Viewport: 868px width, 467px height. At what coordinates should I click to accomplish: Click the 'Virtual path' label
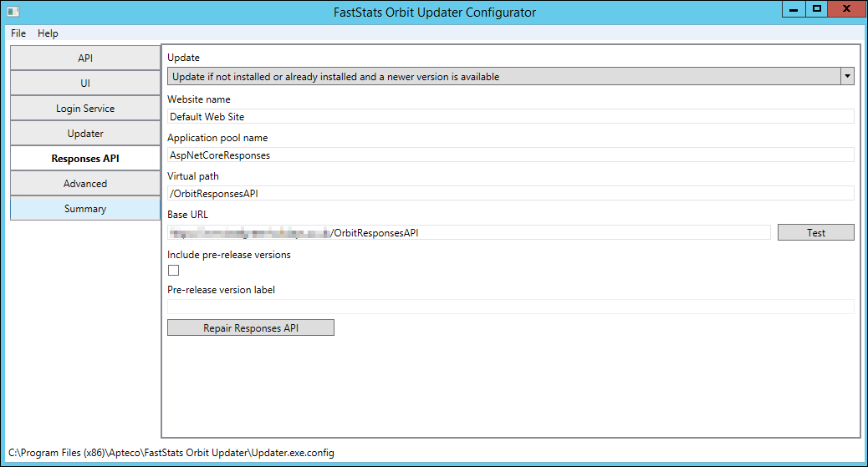tap(192, 176)
